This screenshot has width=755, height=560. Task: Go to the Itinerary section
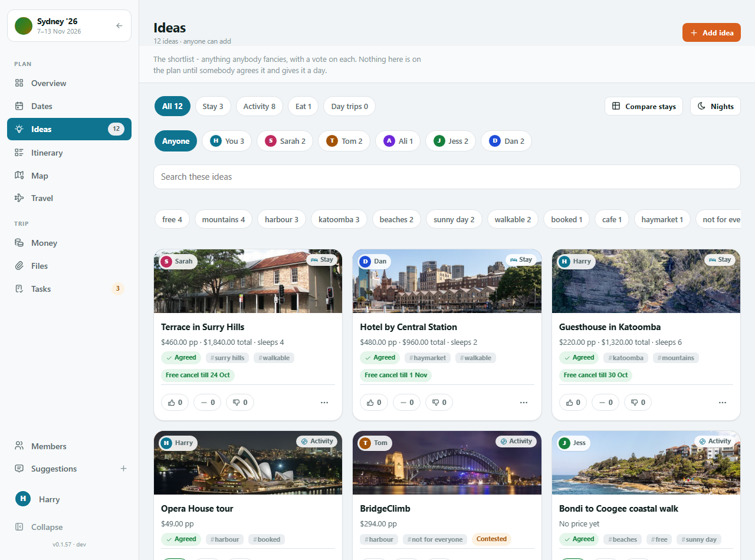[x=69, y=153]
